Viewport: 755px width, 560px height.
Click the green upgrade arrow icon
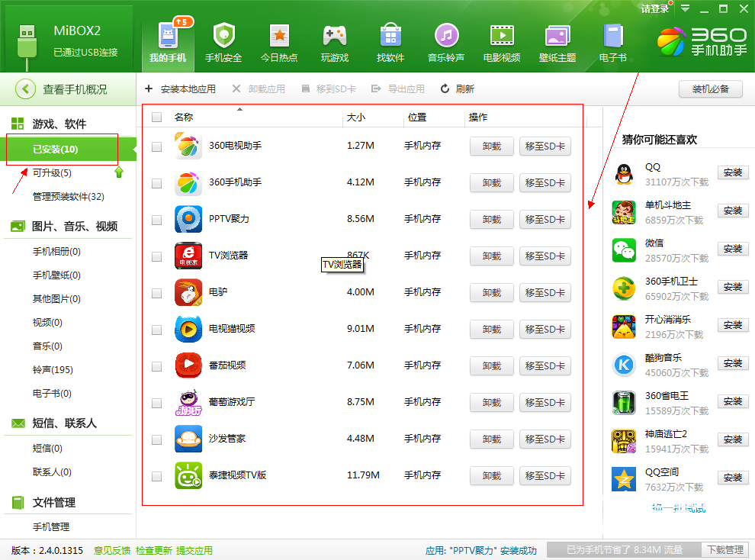(x=119, y=172)
